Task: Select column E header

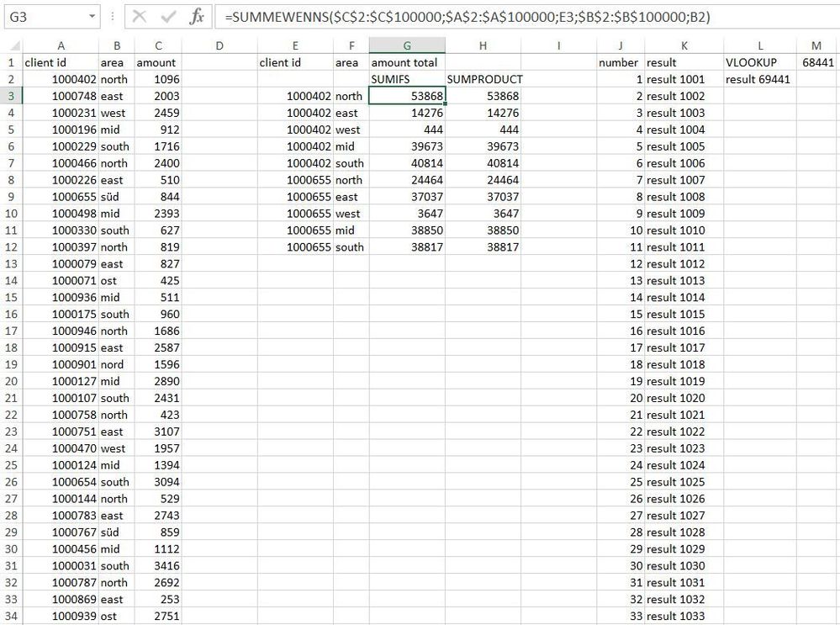Action: (295, 45)
